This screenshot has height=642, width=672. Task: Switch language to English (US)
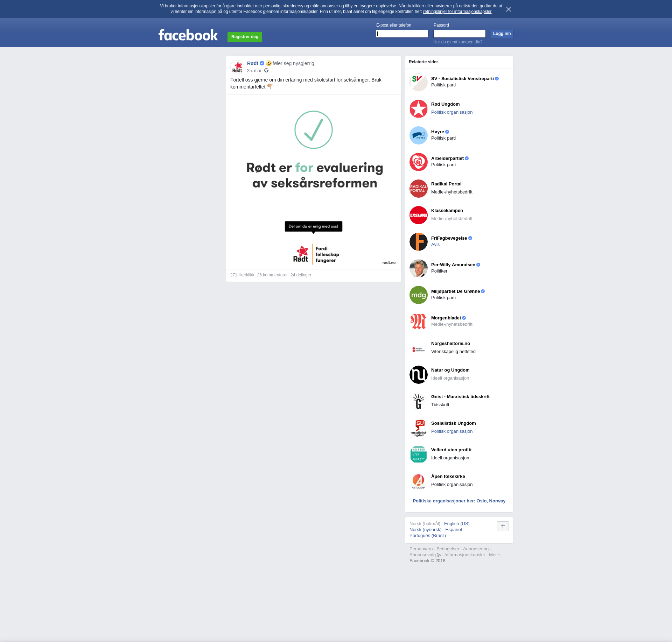(457, 524)
